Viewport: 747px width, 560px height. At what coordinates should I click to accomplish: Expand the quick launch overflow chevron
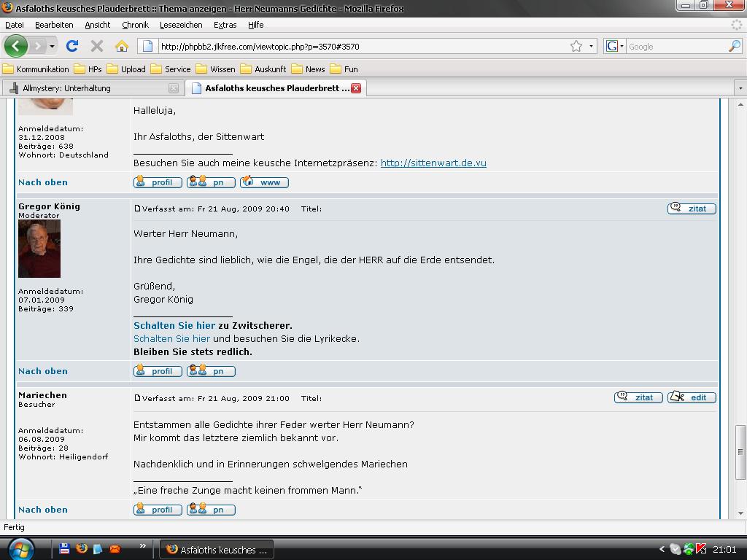pos(142,545)
